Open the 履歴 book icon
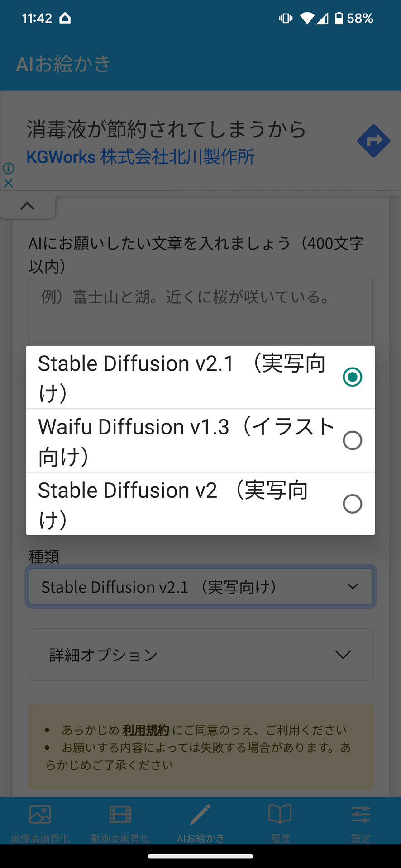The width and height of the screenshot is (401, 868). 280,815
